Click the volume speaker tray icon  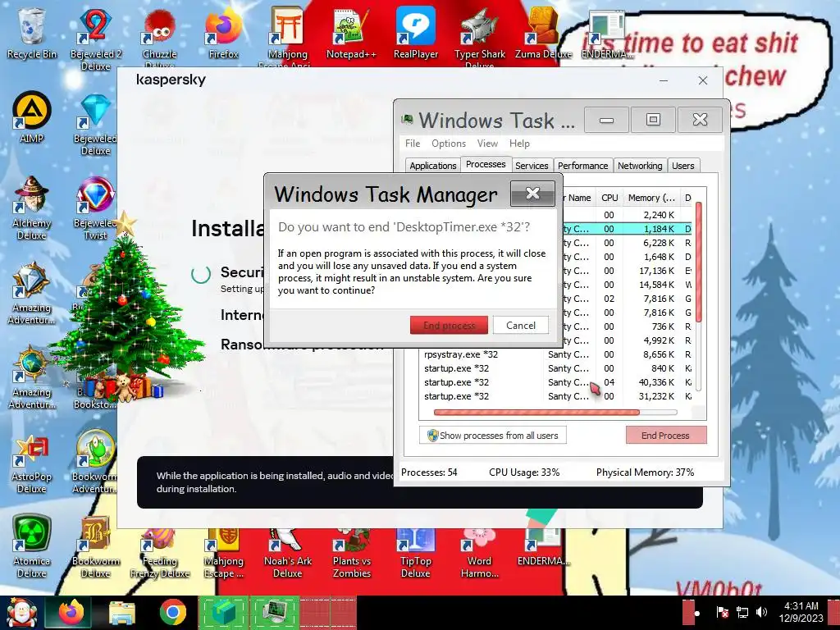[x=760, y=611]
